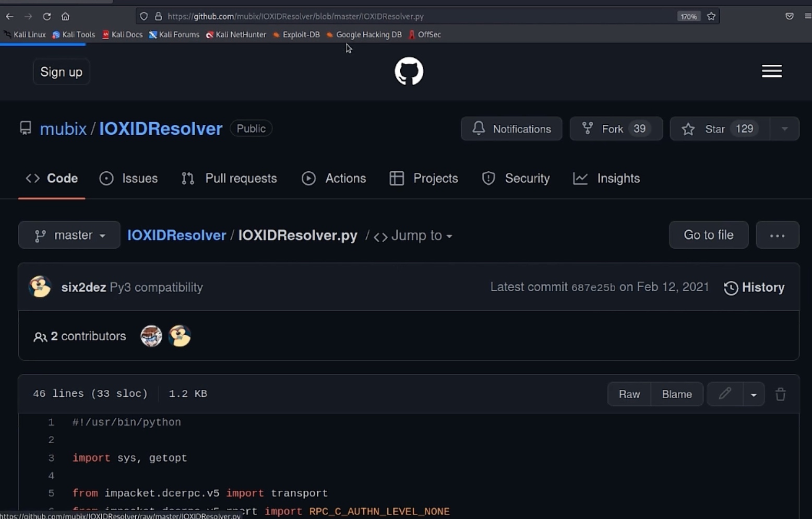Click the six2dez commit author avatar
Image resolution: width=812 pixels, height=519 pixels.
(40, 287)
